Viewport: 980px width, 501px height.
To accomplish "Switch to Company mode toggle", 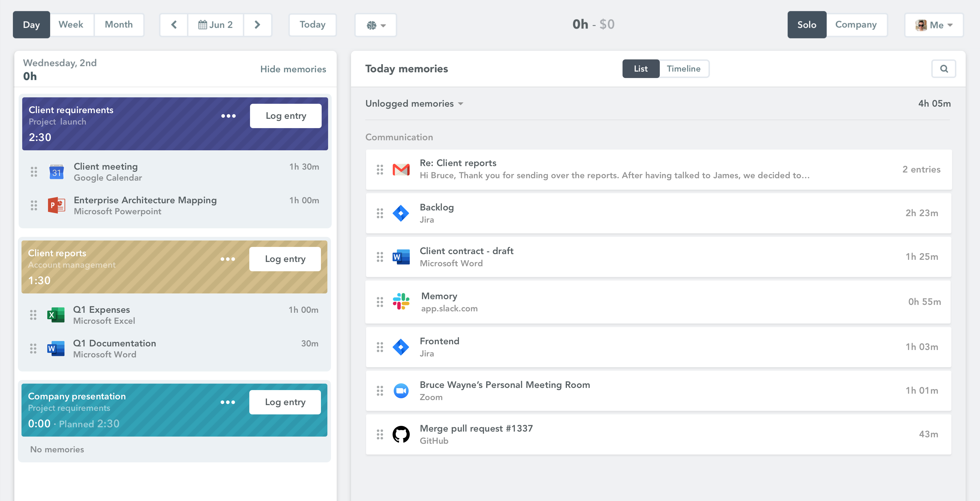I will click(856, 25).
